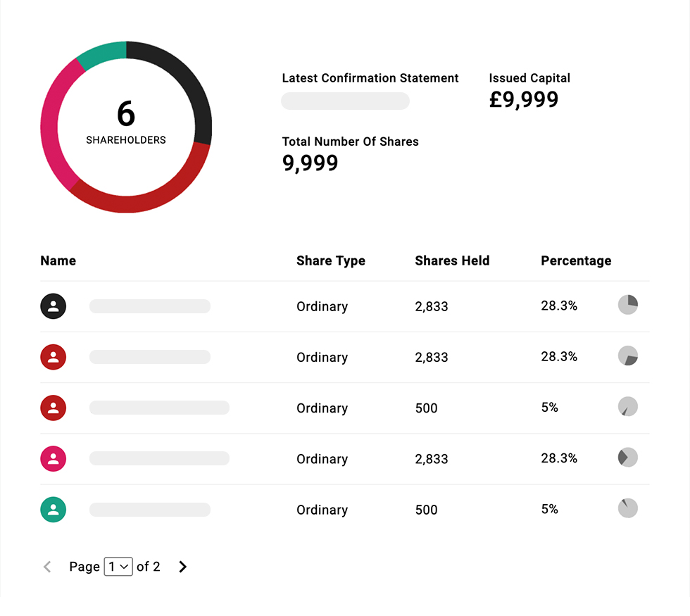Viewport: 690px width, 616px height.
Task: Click the pink shareholder avatar icon
Action: tap(54, 459)
